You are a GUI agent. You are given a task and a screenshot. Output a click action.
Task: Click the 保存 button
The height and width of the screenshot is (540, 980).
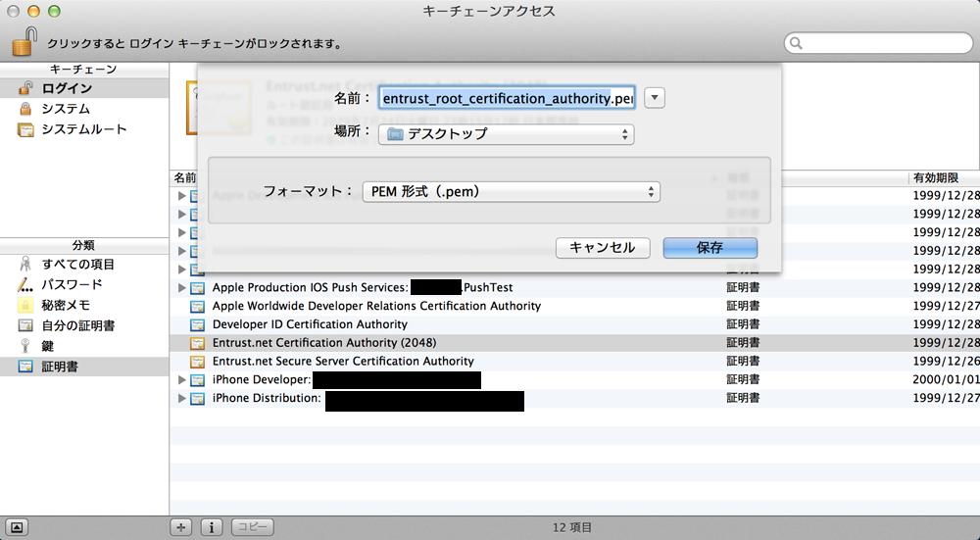click(710, 248)
